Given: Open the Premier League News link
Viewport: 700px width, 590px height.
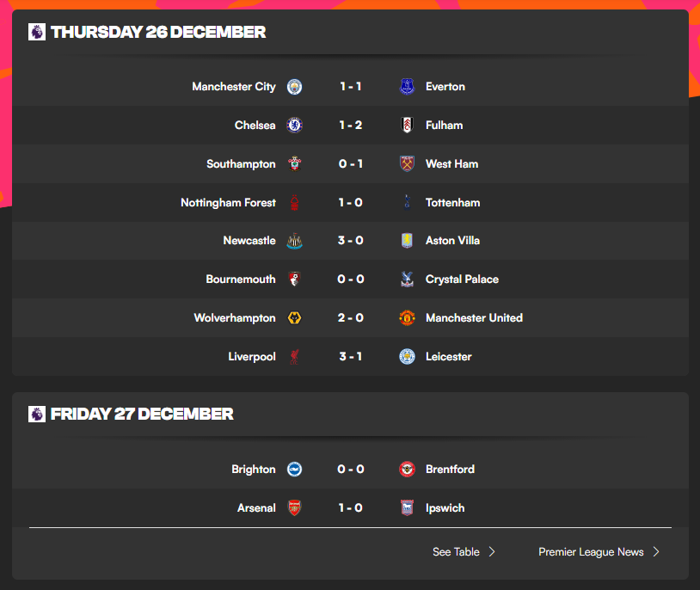Looking at the screenshot, I should pyautogui.click(x=591, y=552).
